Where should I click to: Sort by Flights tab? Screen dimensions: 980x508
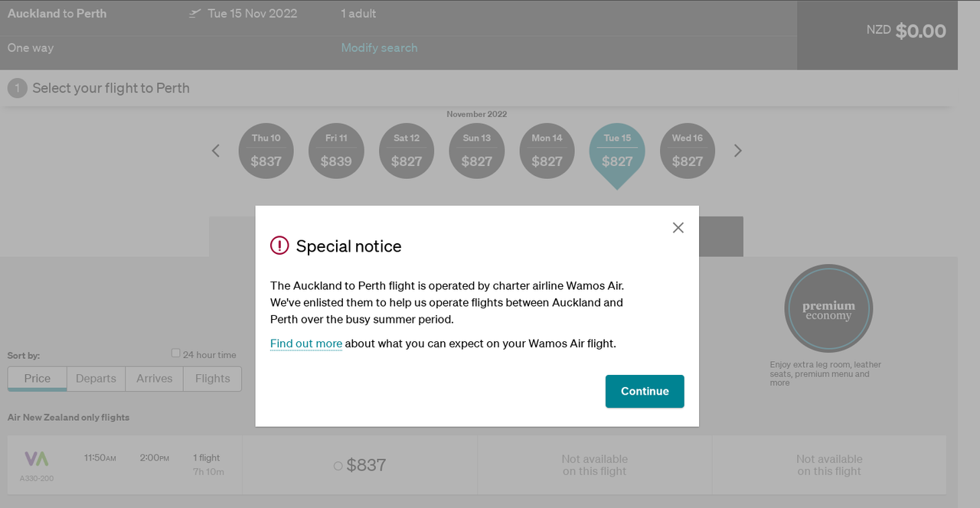pyautogui.click(x=212, y=379)
